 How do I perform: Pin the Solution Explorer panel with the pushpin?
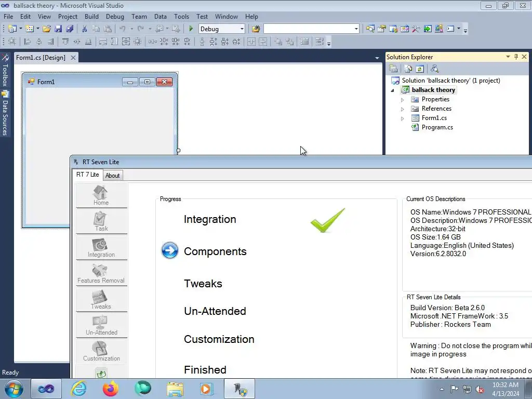point(516,57)
